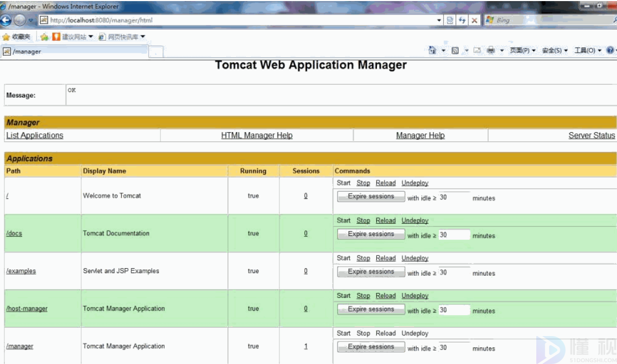Viewport: 617px width, 364px height.
Task: Expand the Print dropdown arrow
Action: pos(502,51)
